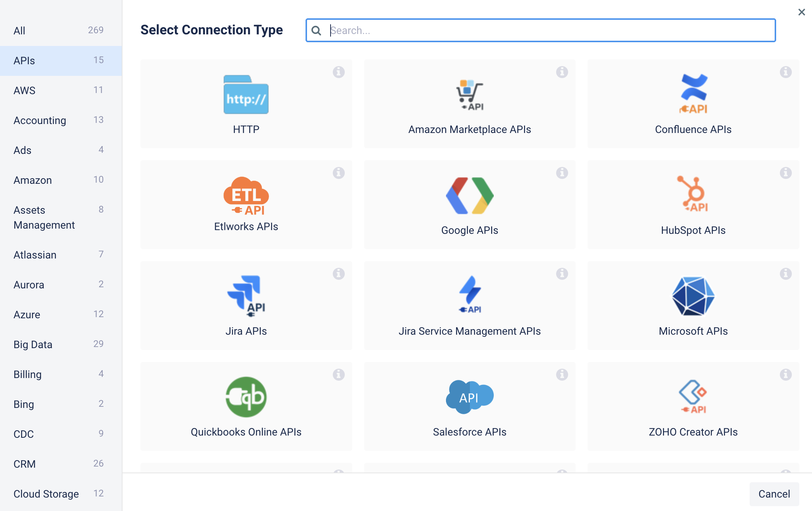View info for Microsoft APIs card
This screenshot has width=812, height=511.
coord(785,273)
